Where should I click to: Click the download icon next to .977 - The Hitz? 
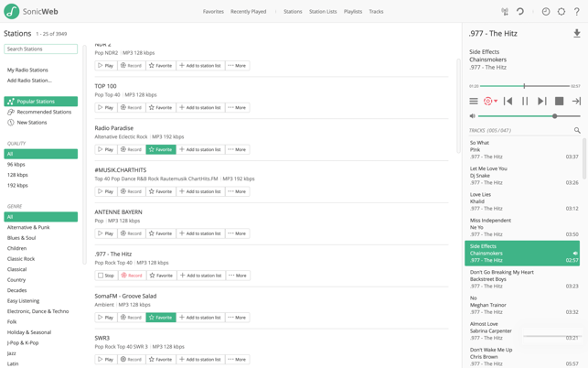577,34
